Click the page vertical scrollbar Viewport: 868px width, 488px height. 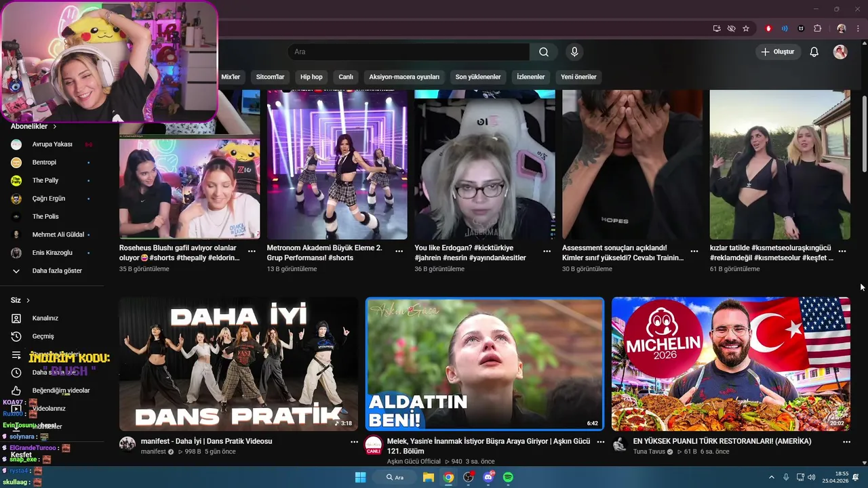click(864, 136)
